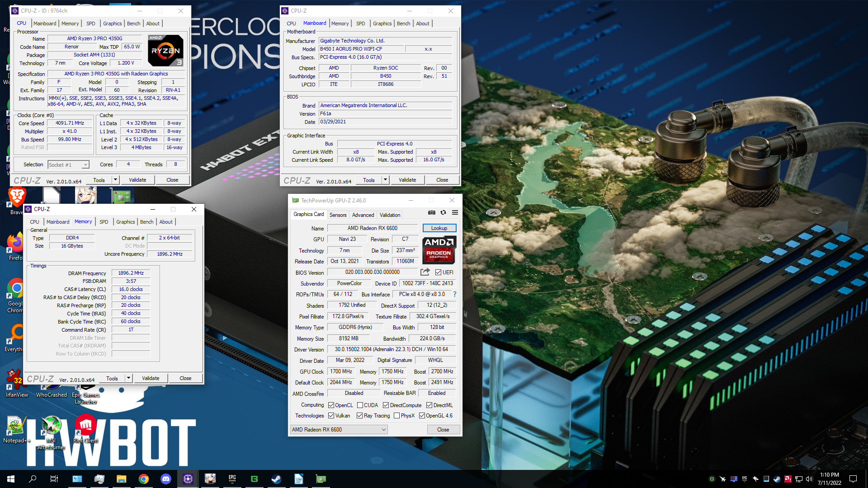Click the DRAM Frequency value 1896.2 MHz
This screenshot has width=868, height=488.
131,273
